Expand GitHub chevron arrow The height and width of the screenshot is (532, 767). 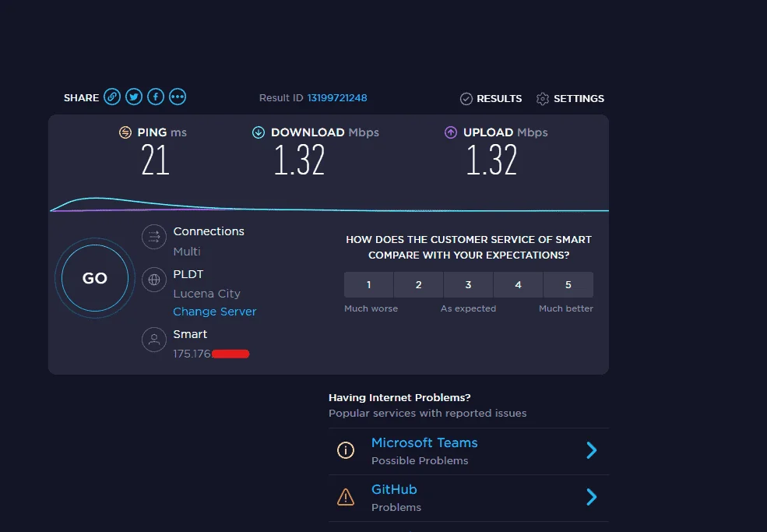(x=591, y=497)
